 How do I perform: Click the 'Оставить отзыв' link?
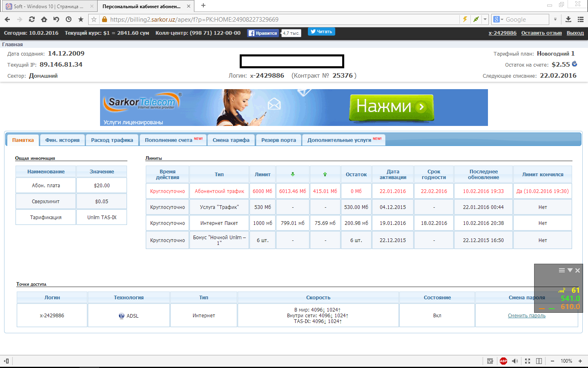pos(541,33)
